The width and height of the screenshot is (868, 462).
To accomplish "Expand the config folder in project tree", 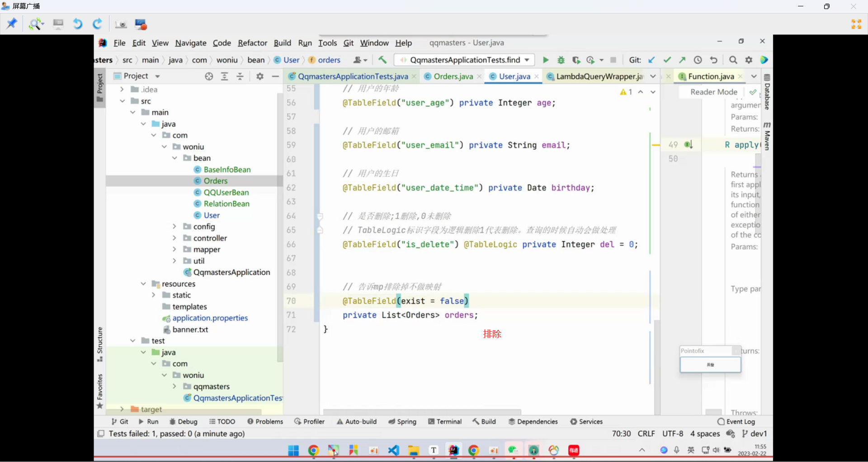I will coord(175,226).
